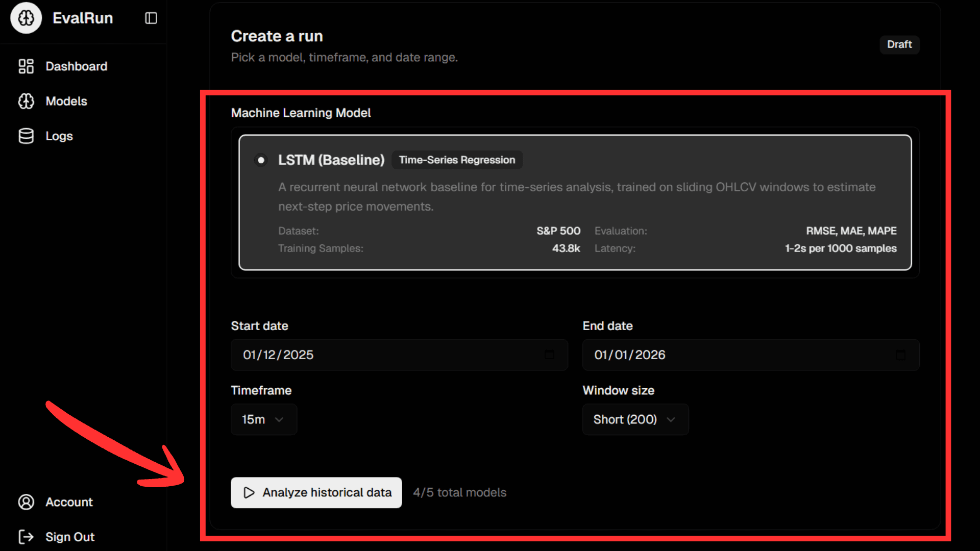Viewport: 980px width, 551px height.
Task: Click the Models brain icon
Action: [26, 101]
